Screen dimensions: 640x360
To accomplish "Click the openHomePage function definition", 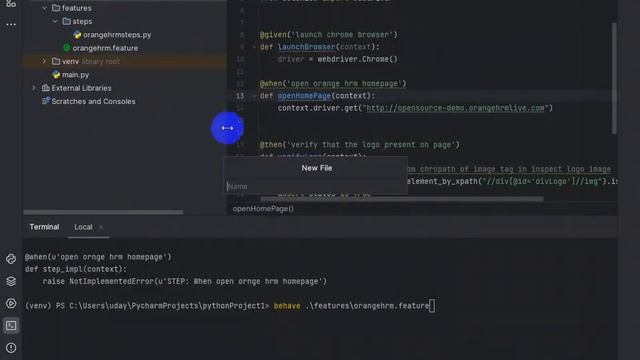I will coord(304,96).
